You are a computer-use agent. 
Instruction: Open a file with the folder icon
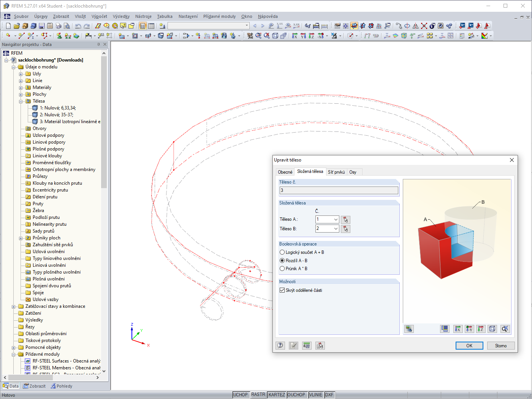(x=16, y=26)
